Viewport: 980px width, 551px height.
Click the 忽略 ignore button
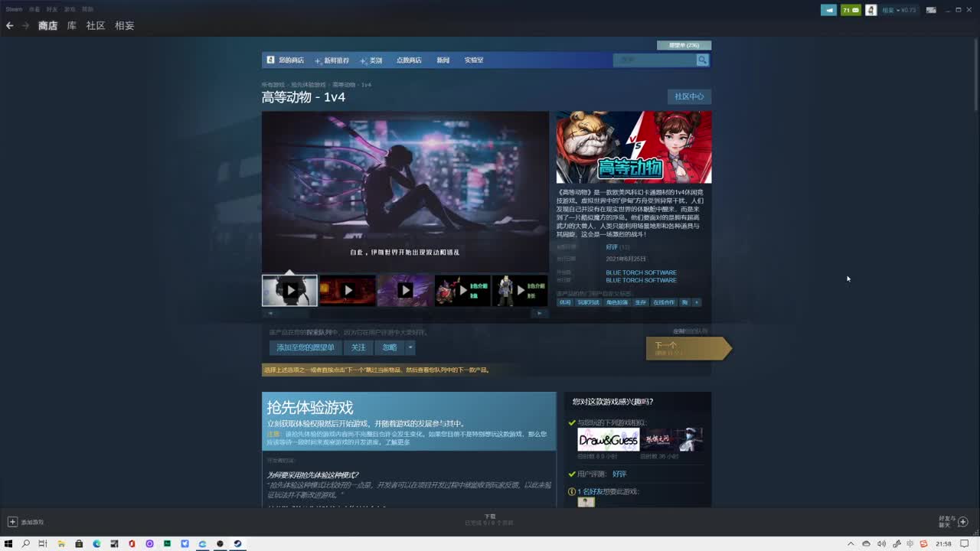click(x=390, y=347)
